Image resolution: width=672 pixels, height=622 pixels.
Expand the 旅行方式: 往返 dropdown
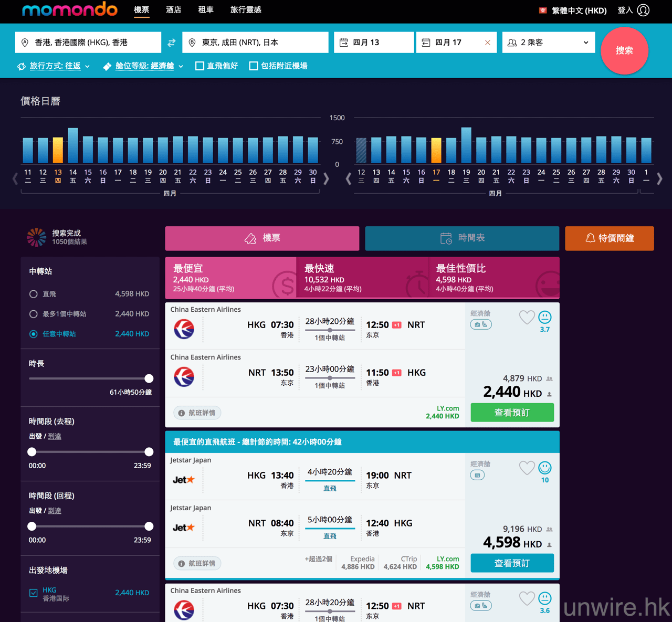(55, 66)
